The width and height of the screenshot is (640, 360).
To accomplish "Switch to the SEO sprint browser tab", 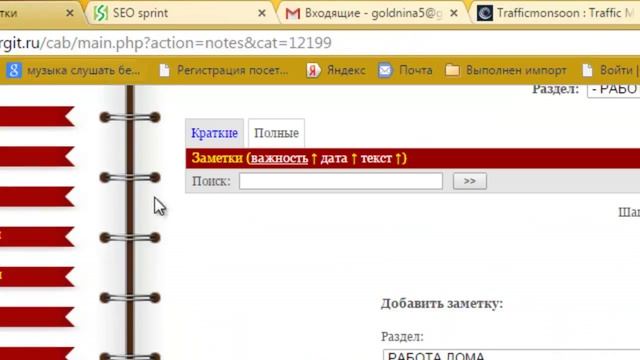I will (x=180, y=13).
